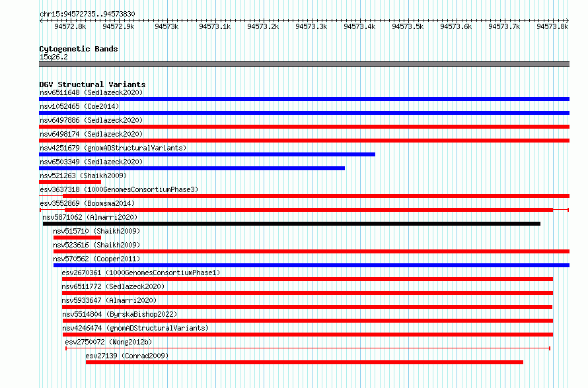The width and height of the screenshot is (588, 388).
Task: Click the short red bar for nsv515710
Action: 77,238
